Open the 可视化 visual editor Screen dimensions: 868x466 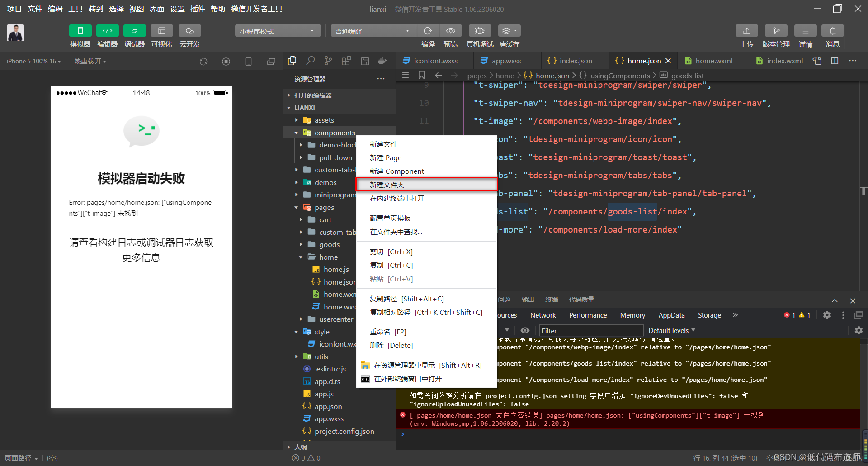click(161, 31)
